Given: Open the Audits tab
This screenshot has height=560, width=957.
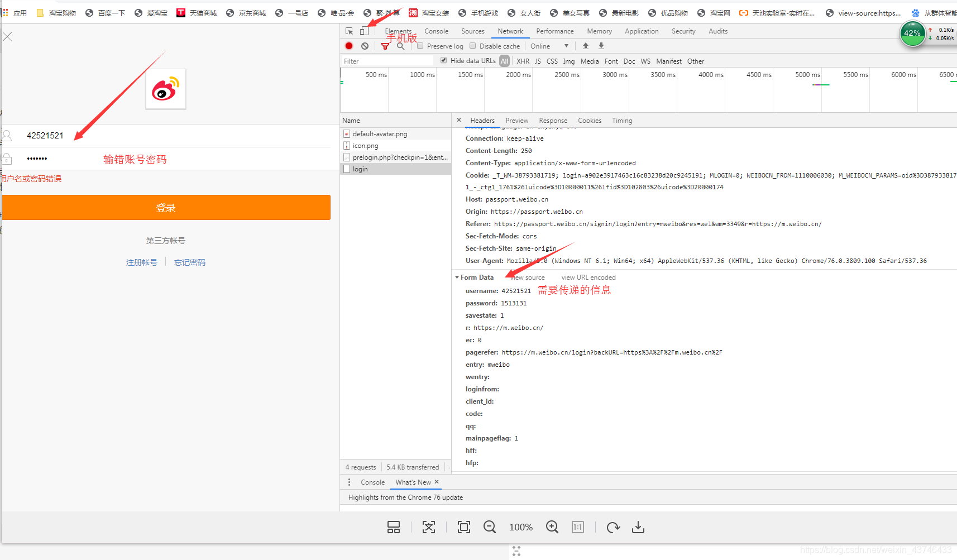Looking at the screenshot, I should coord(718,31).
